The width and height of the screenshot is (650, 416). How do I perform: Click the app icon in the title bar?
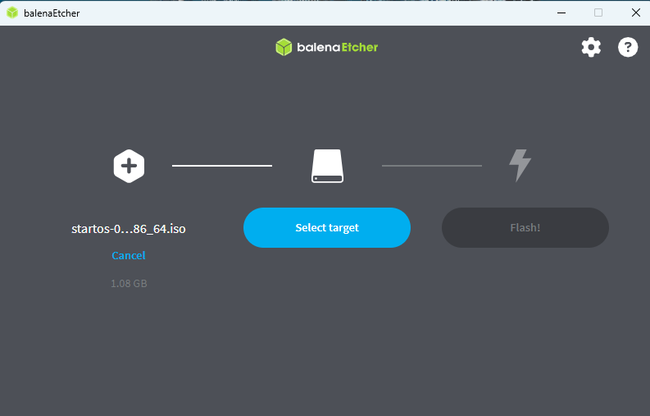(x=12, y=13)
